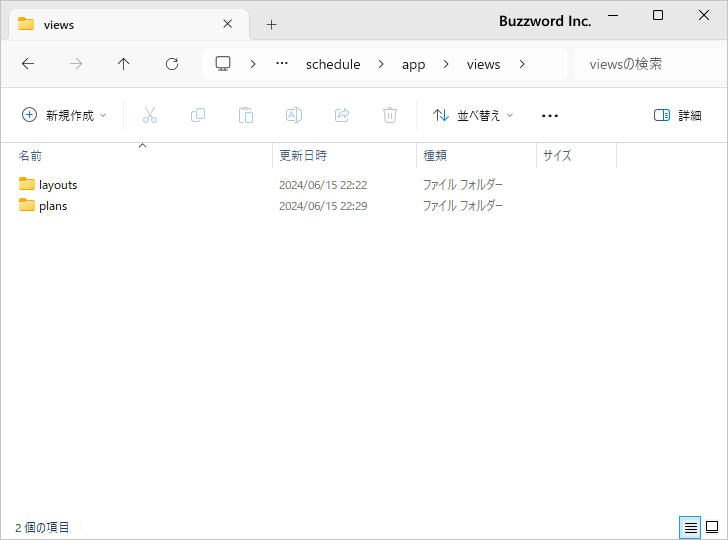The width and height of the screenshot is (728, 540).
Task: Refresh the current folder view
Action: (172, 64)
